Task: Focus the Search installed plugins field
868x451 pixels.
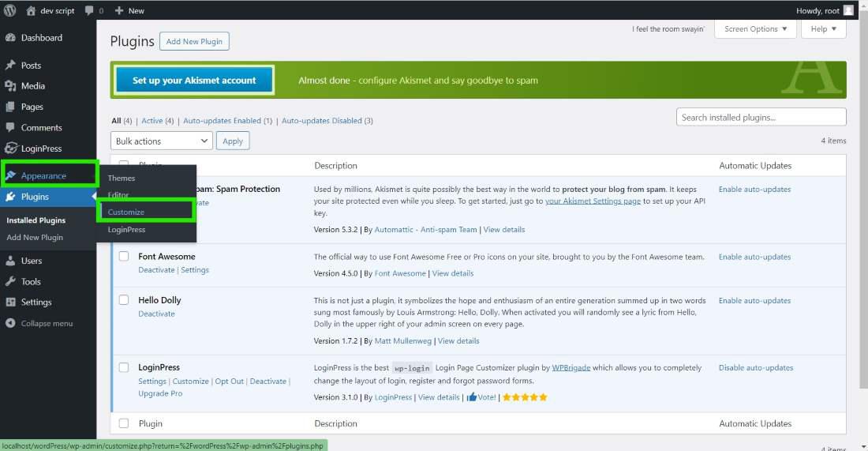Action: (761, 117)
